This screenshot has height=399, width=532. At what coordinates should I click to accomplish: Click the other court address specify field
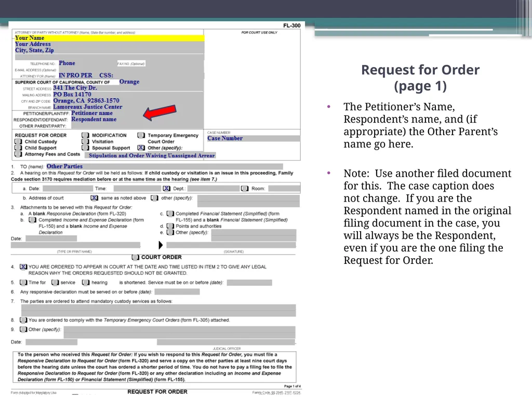(x=248, y=201)
